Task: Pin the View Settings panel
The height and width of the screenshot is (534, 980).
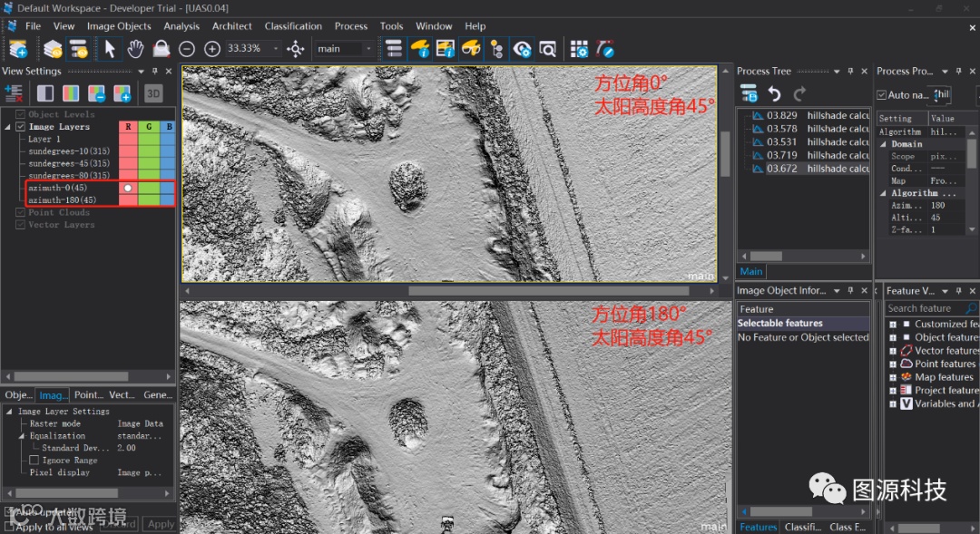Action: [155, 72]
